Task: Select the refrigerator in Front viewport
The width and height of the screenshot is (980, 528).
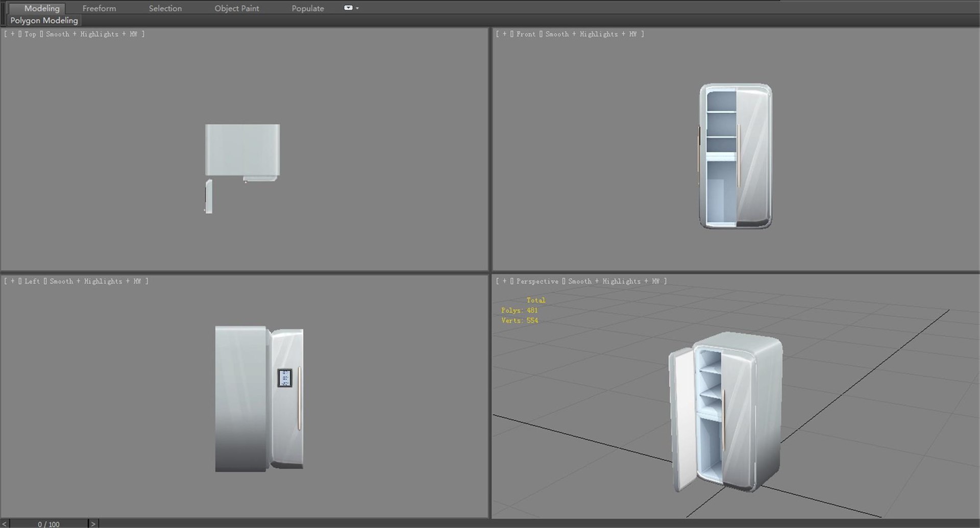Action: (735, 156)
